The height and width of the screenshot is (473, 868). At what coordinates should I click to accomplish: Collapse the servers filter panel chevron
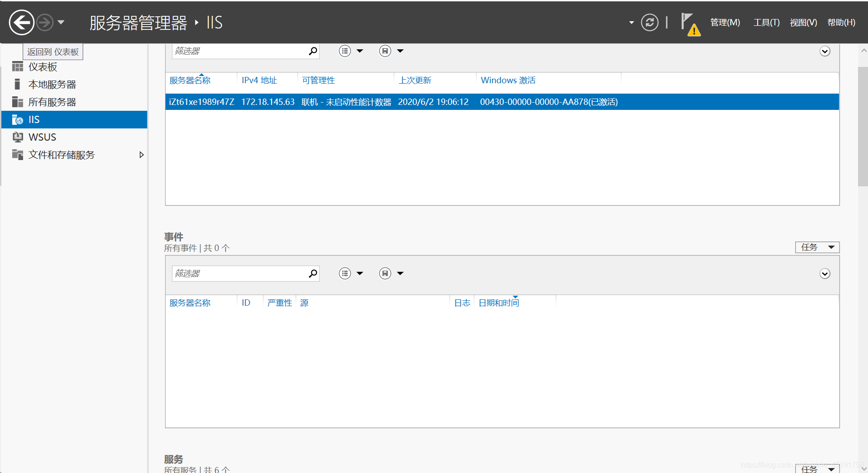825,51
